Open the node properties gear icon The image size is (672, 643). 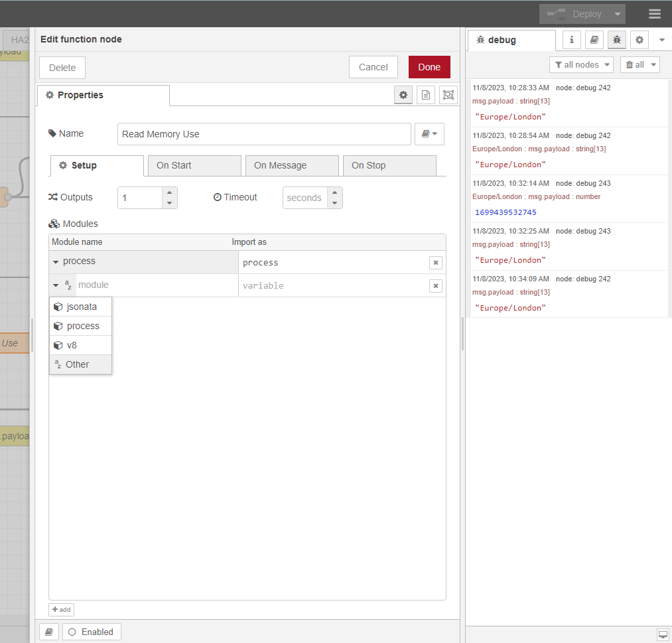pos(403,95)
